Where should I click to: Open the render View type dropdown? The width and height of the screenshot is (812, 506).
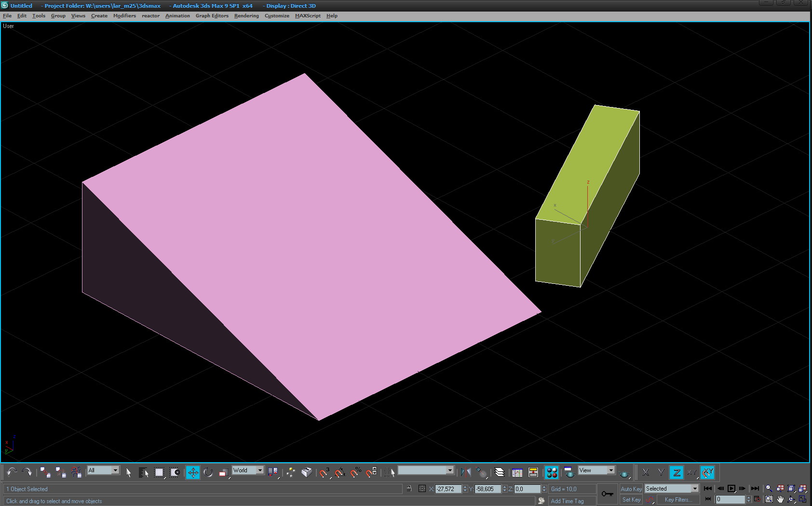(x=596, y=470)
